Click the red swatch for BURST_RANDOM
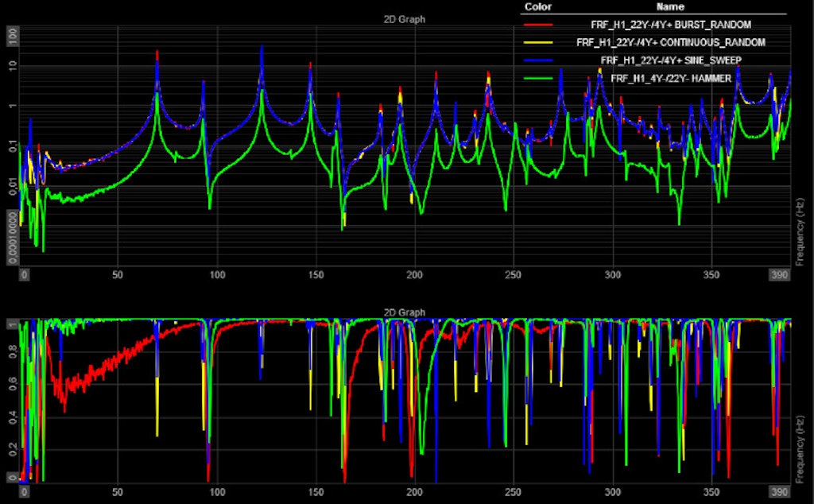Screen dimensions: 814x504 [x=538, y=25]
